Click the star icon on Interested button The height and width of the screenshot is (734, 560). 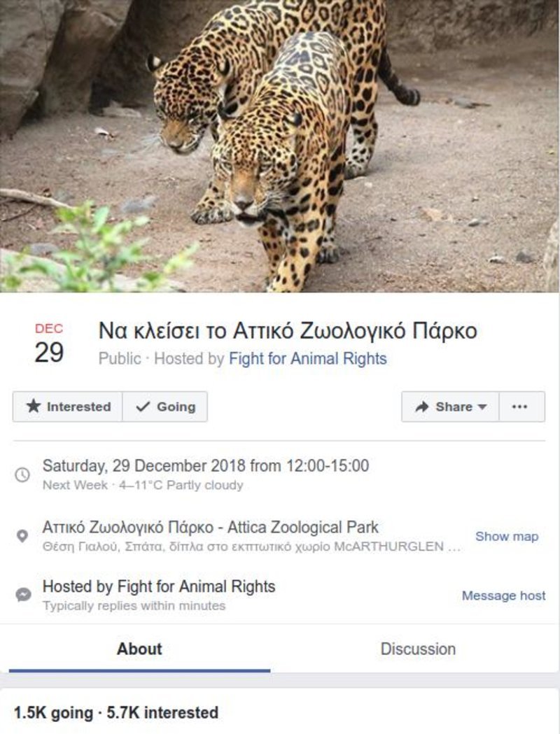coord(33,407)
